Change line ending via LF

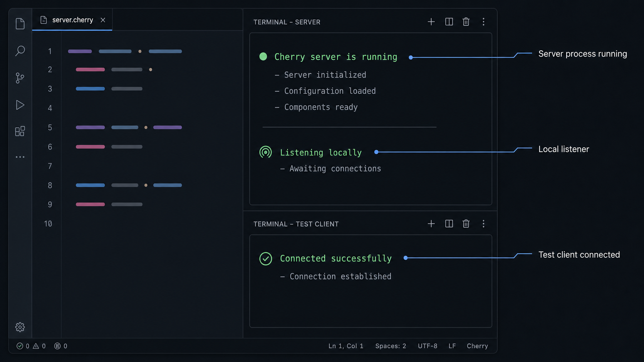pyautogui.click(x=452, y=346)
